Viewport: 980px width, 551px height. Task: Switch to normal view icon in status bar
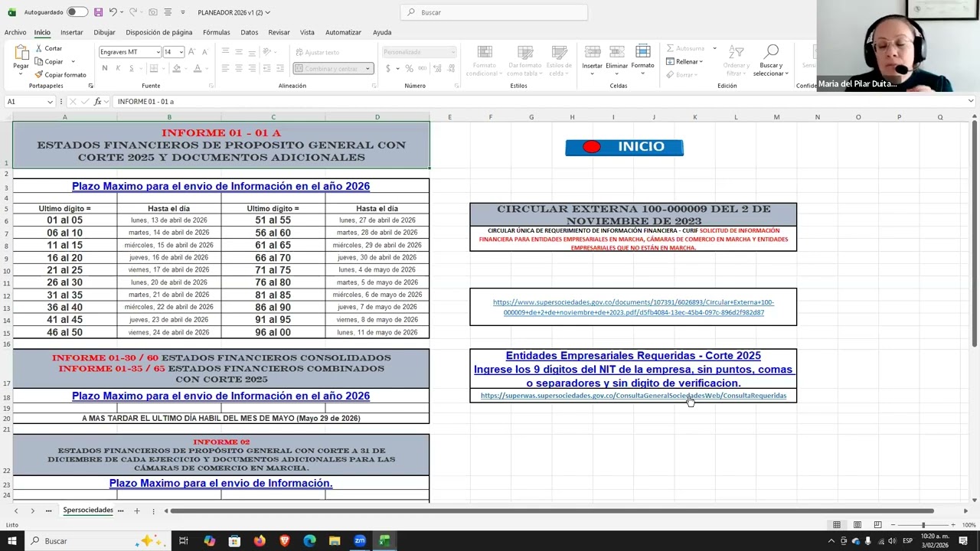837,525
